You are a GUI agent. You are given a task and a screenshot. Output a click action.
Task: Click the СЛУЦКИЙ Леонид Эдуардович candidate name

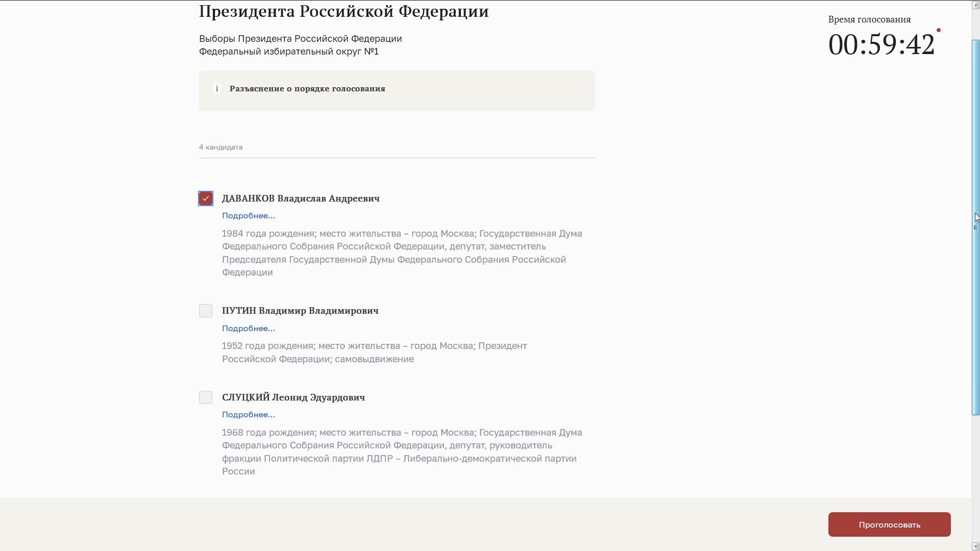[293, 397]
